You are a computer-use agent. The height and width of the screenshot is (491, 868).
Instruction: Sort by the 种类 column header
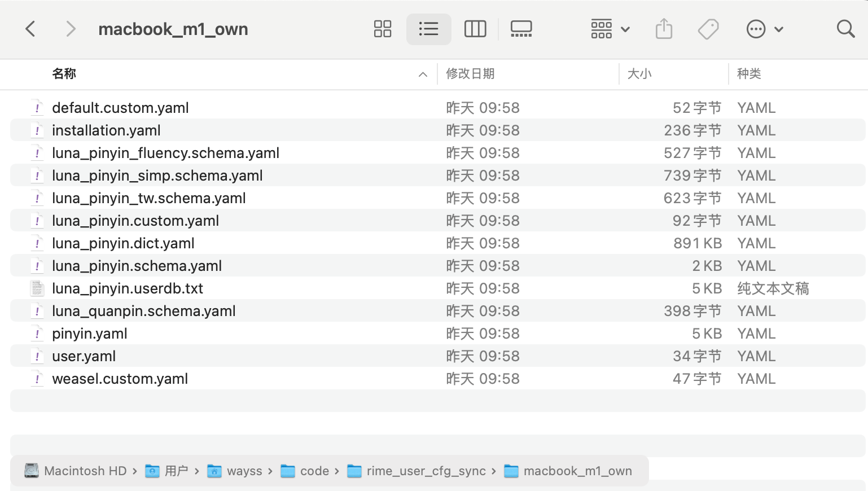click(x=749, y=74)
